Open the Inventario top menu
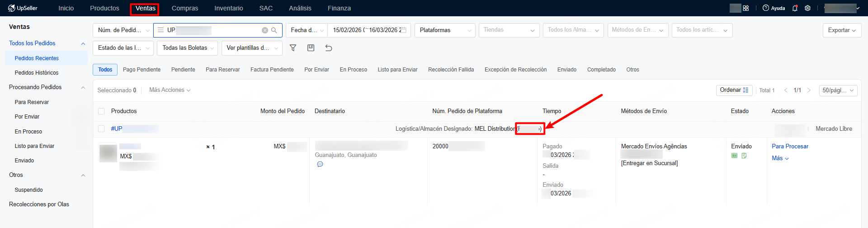This screenshot has width=868, height=228. tap(228, 8)
